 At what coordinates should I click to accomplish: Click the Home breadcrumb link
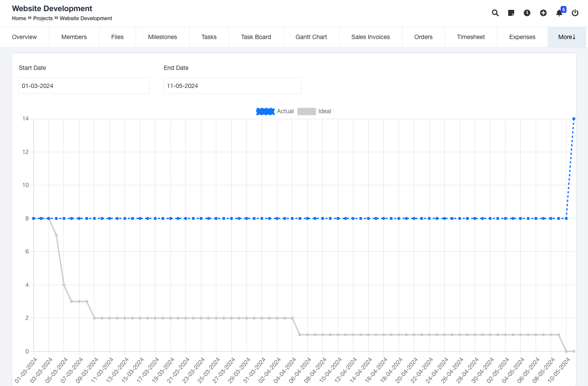(19, 18)
